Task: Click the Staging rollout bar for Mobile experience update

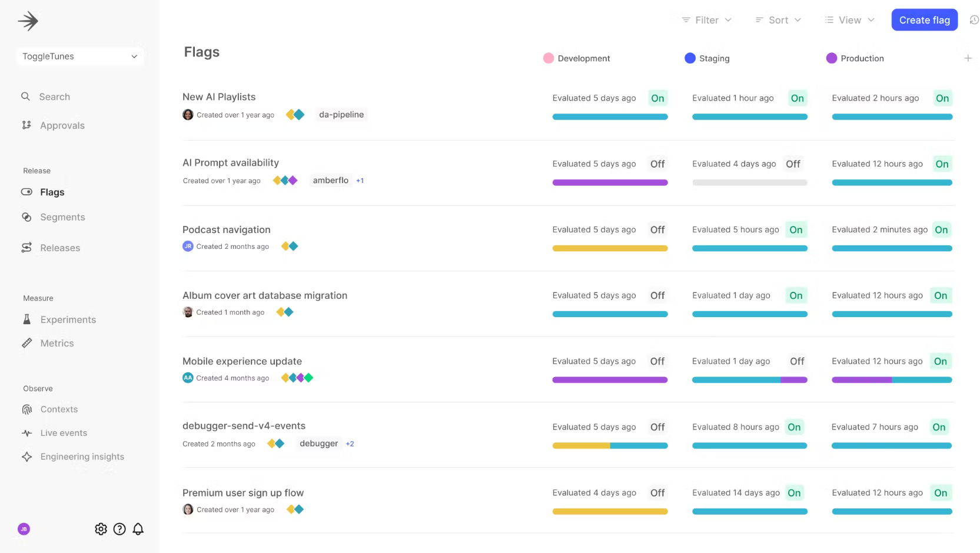Action: (749, 379)
